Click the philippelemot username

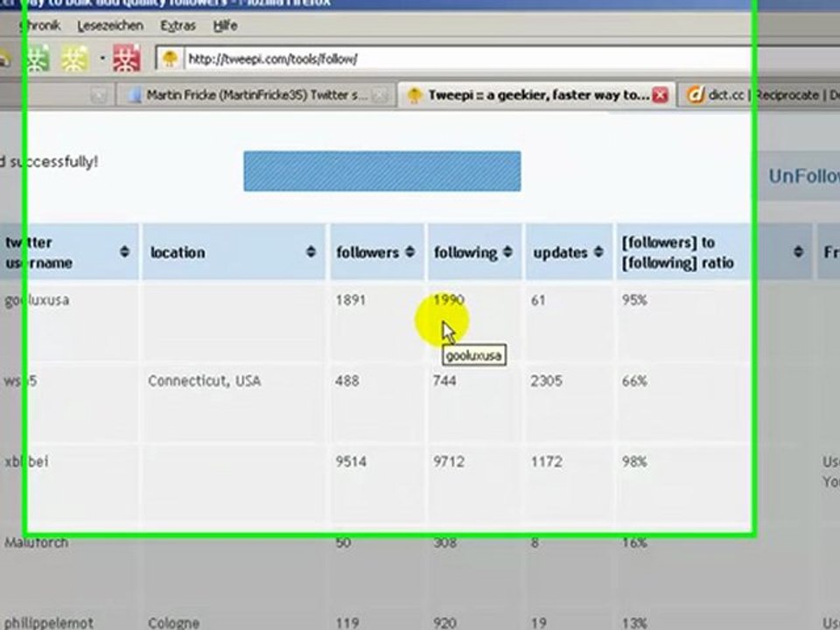point(48,624)
